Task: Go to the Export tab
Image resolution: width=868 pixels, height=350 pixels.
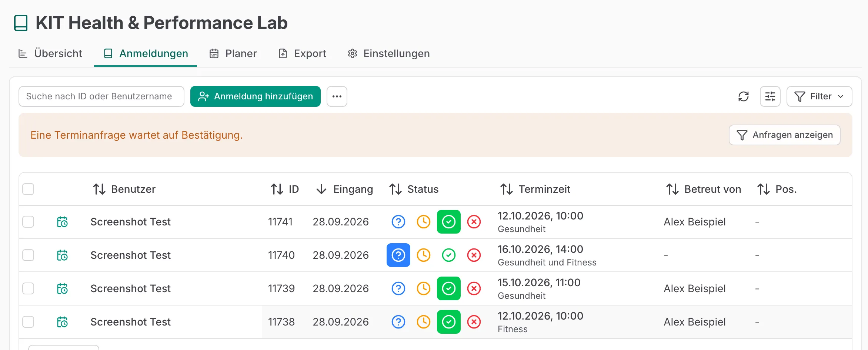Action: point(302,53)
